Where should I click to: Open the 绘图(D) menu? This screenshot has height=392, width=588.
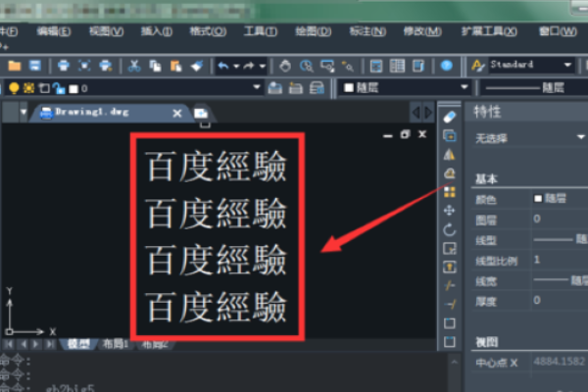click(x=314, y=31)
